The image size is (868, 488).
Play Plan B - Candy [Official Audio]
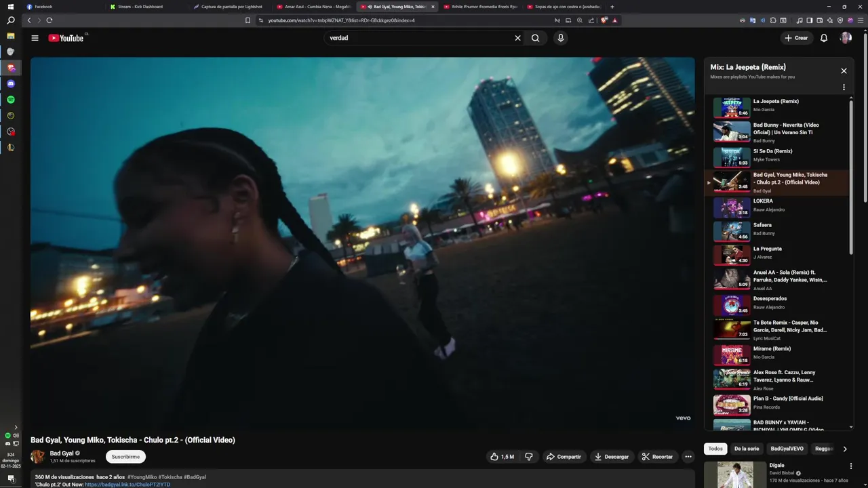[776, 405]
